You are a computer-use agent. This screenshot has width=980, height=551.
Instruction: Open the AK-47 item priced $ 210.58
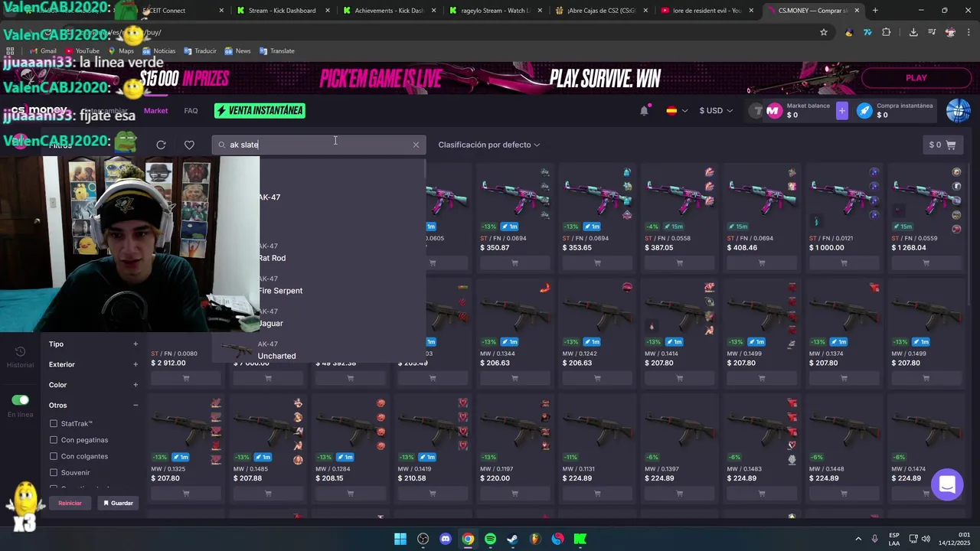[x=433, y=448]
